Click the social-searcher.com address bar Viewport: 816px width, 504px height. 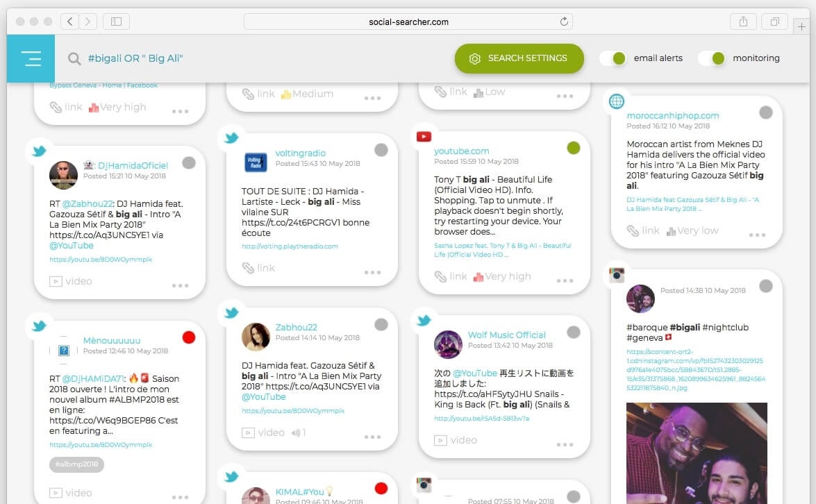click(408, 22)
